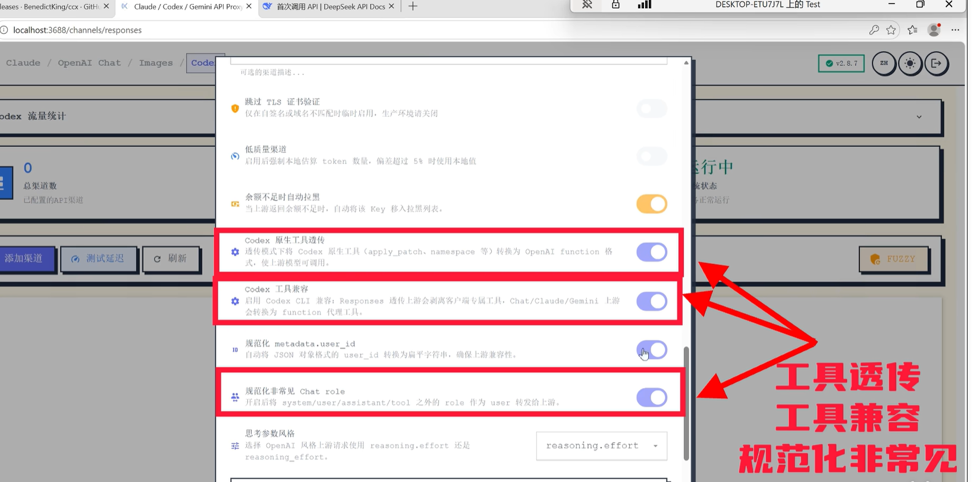
Task: Click the 已配置的API渠道 label
Action: coord(54,200)
